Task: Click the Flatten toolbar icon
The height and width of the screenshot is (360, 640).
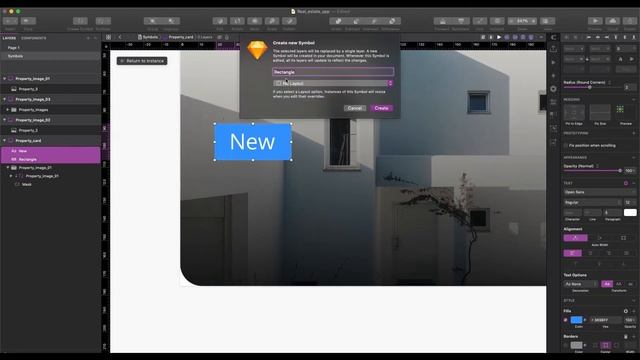Action: [x=289, y=21]
